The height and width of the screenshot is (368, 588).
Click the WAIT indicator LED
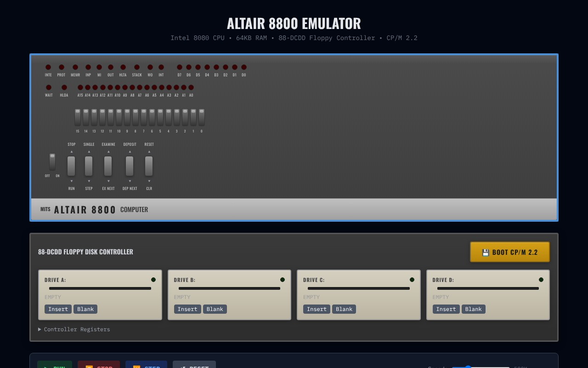49,87
